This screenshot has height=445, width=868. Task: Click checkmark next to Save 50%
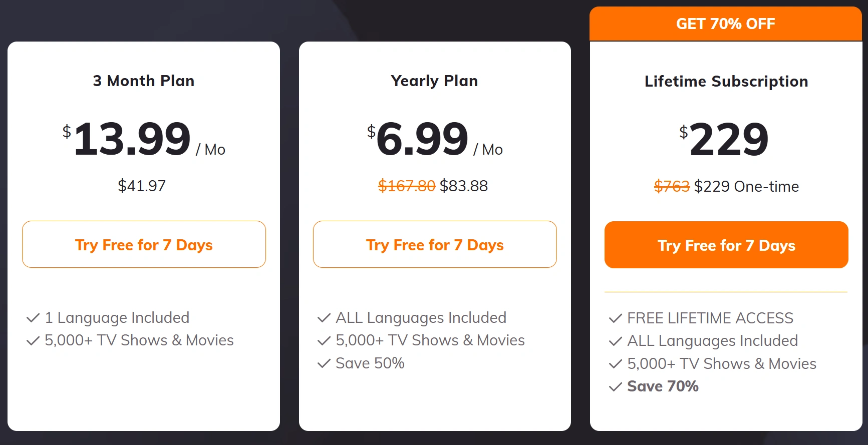(x=324, y=363)
